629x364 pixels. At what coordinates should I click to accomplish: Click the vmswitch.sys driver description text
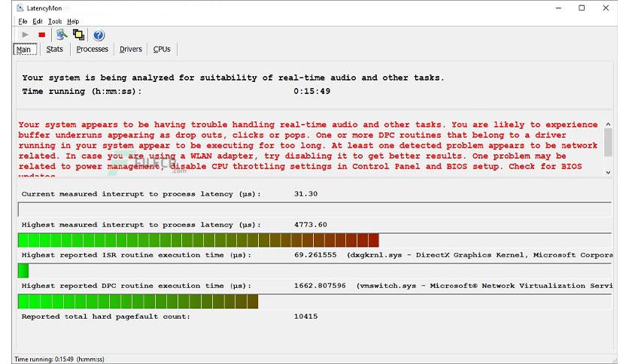click(x=485, y=286)
